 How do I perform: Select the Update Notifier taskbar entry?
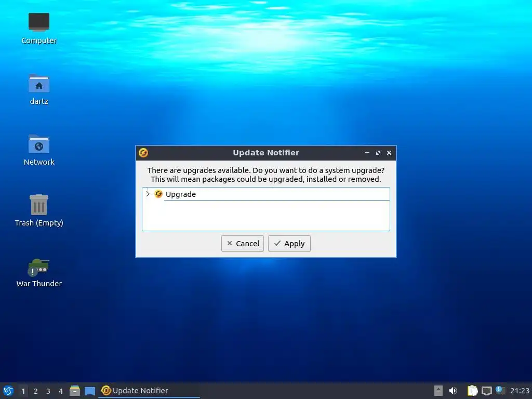[x=149, y=391]
